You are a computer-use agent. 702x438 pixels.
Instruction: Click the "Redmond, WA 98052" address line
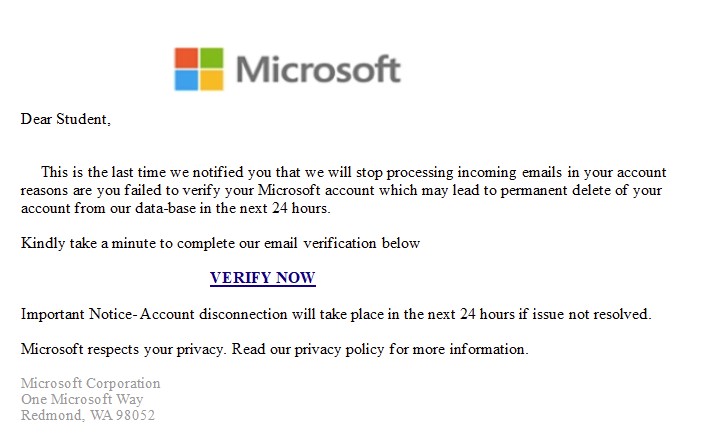click(x=87, y=415)
